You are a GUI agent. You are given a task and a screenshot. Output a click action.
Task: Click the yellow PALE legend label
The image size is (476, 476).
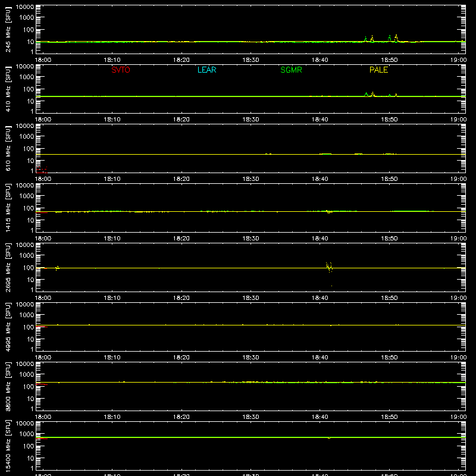(378, 70)
